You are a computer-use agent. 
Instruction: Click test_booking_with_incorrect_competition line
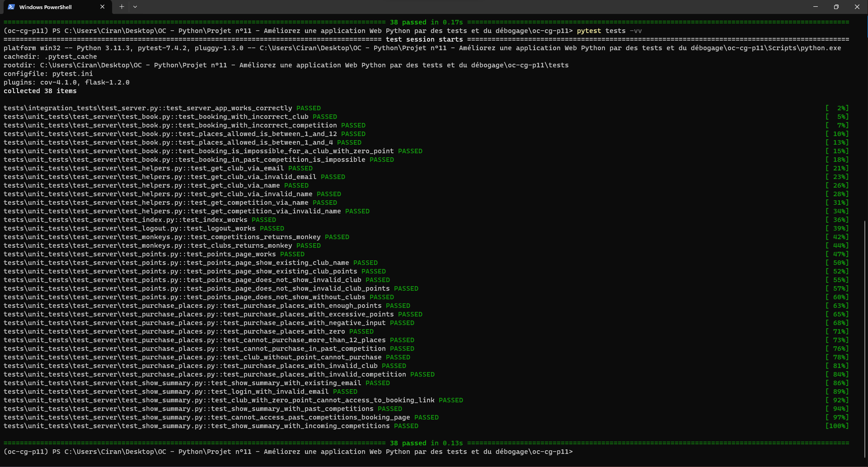click(184, 125)
